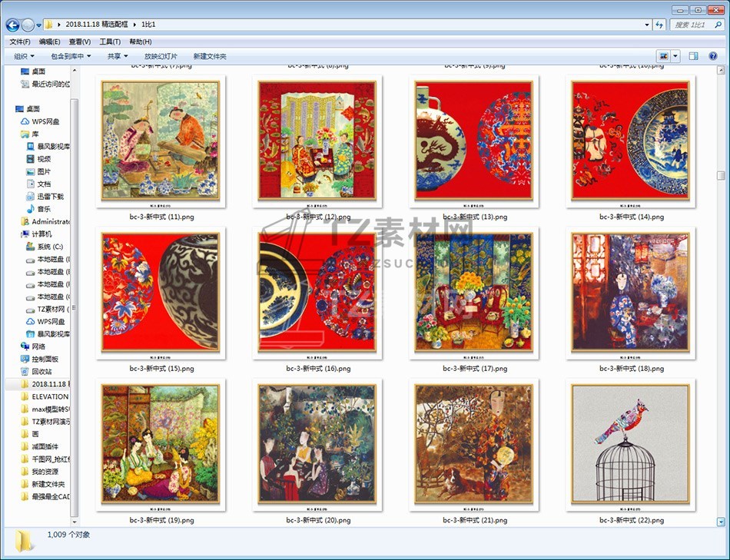Select 减面插件 folder in sidebar
This screenshot has height=560, width=730.
pyautogui.click(x=39, y=446)
